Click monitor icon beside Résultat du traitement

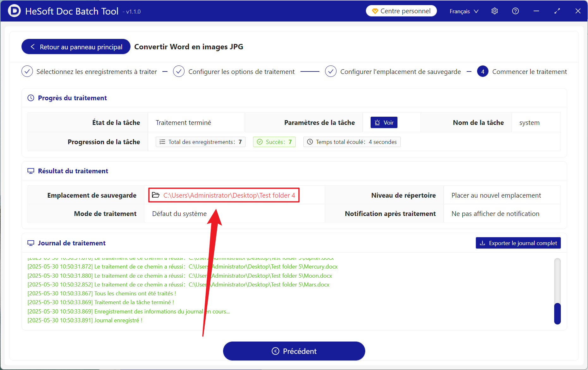(x=31, y=171)
